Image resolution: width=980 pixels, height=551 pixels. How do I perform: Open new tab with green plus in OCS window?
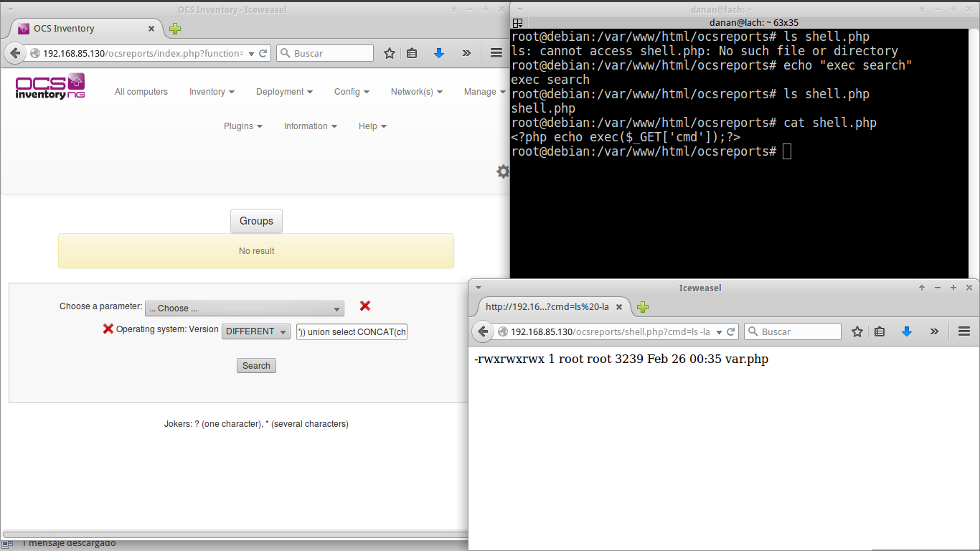pos(175,29)
